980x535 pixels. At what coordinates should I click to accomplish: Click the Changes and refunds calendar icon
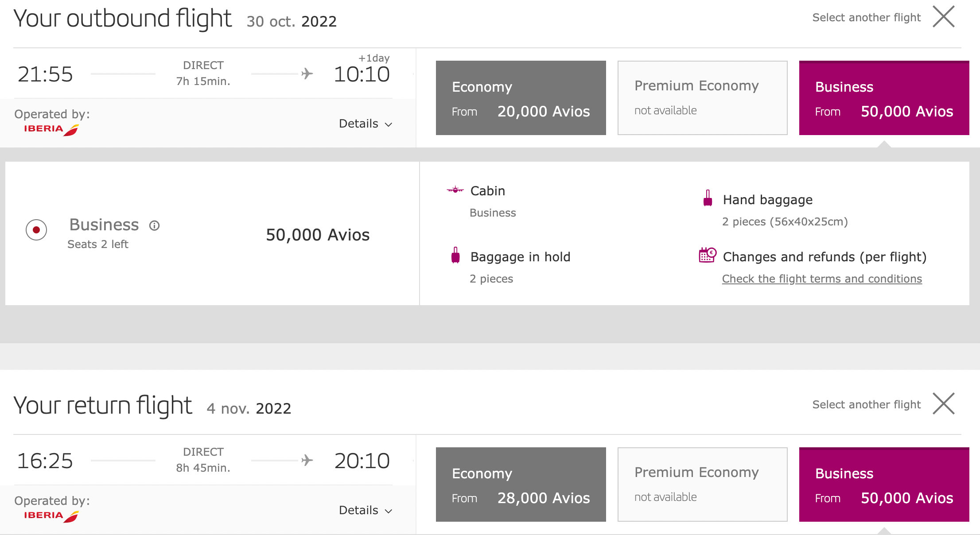coord(708,255)
